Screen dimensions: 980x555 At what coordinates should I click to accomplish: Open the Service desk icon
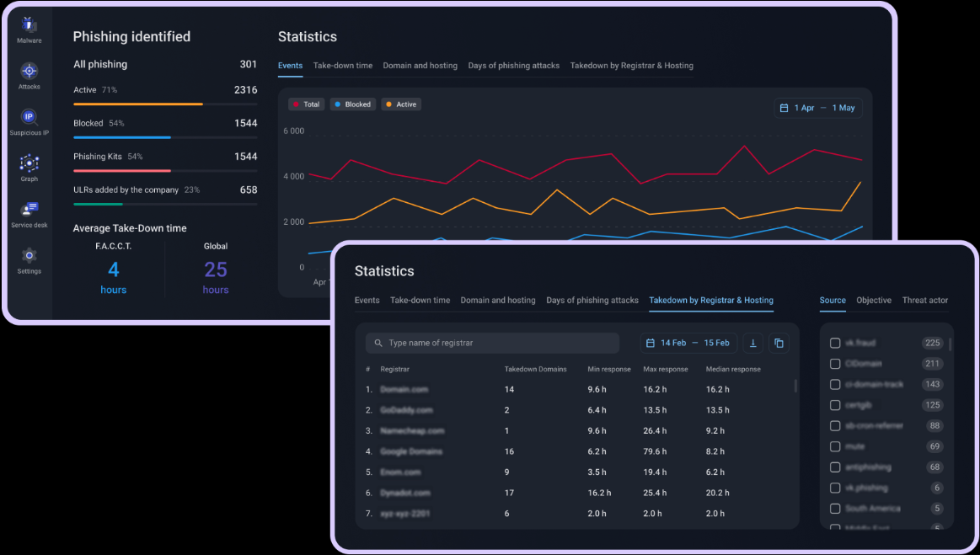pos(29,212)
